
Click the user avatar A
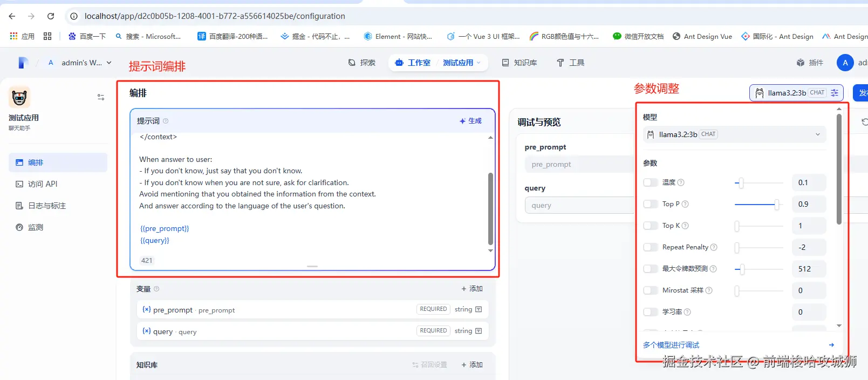[x=845, y=63]
